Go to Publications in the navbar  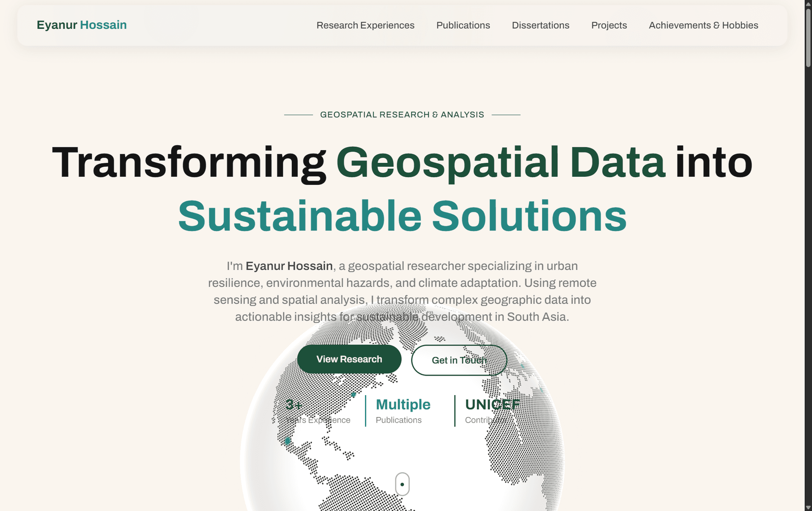pos(463,25)
